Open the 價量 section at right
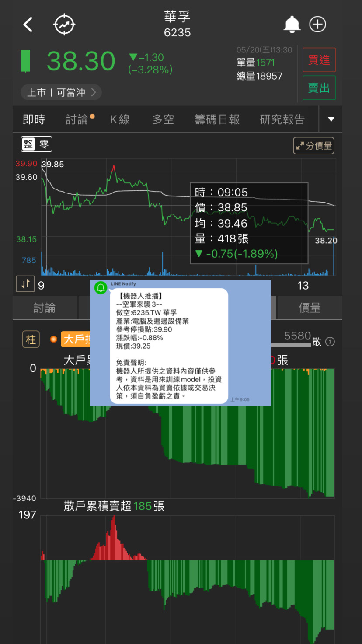 click(310, 308)
